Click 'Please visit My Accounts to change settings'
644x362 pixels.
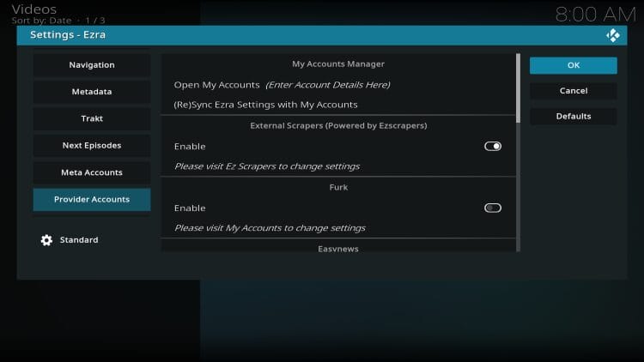point(270,228)
